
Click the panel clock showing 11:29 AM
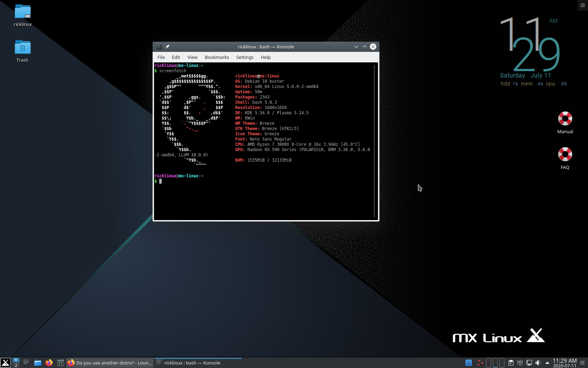click(x=565, y=363)
